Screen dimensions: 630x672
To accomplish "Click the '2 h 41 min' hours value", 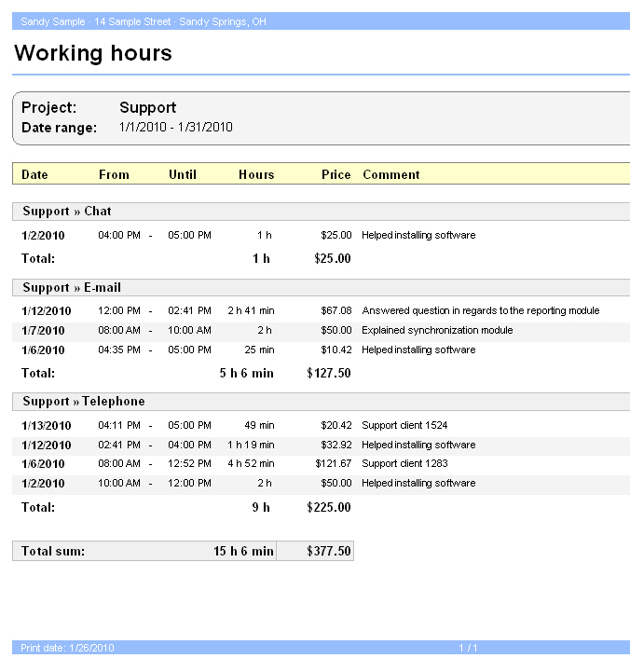I will pyautogui.click(x=251, y=310).
